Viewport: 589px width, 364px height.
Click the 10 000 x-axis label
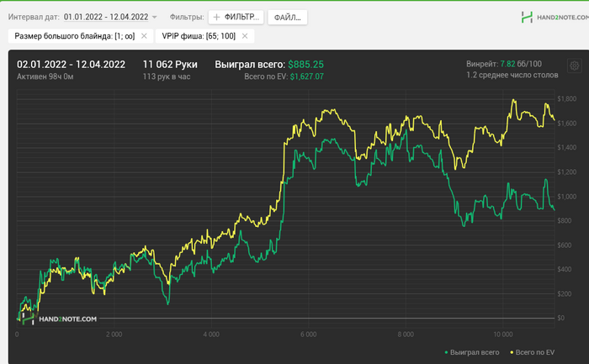click(x=502, y=335)
